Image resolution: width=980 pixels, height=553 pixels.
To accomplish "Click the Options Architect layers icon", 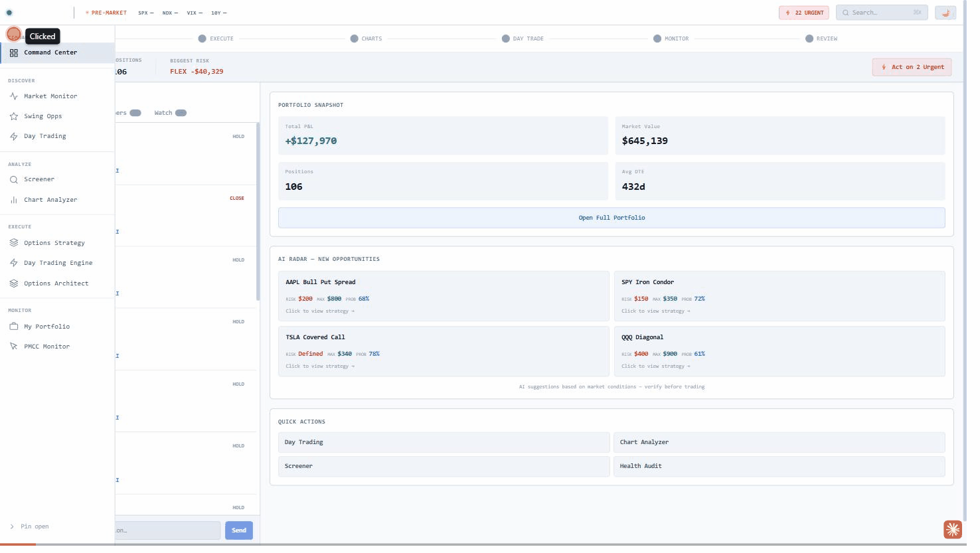I will coord(13,283).
